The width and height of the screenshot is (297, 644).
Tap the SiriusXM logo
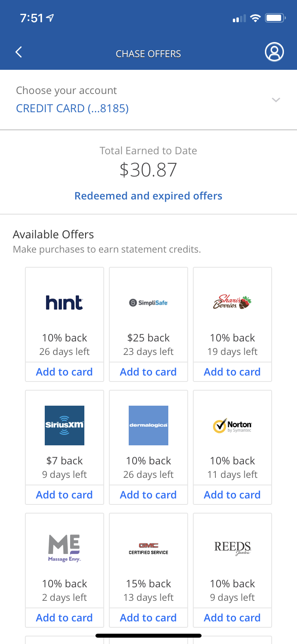(65, 425)
